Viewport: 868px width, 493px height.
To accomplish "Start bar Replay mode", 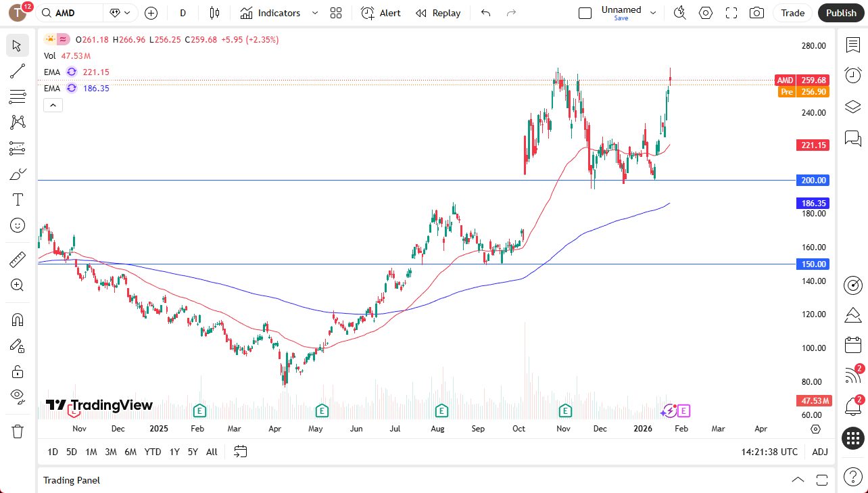I will coord(438,13).
